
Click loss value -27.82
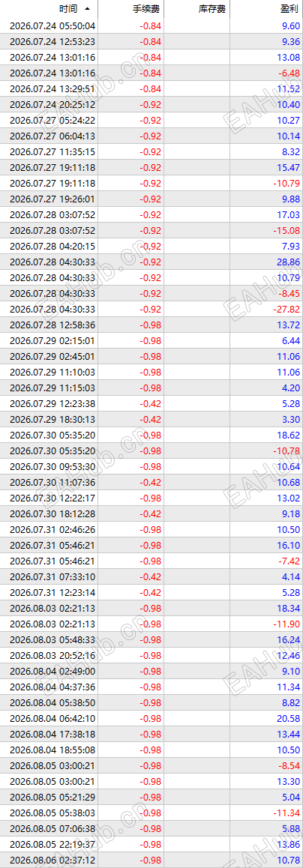click(287, 309)
